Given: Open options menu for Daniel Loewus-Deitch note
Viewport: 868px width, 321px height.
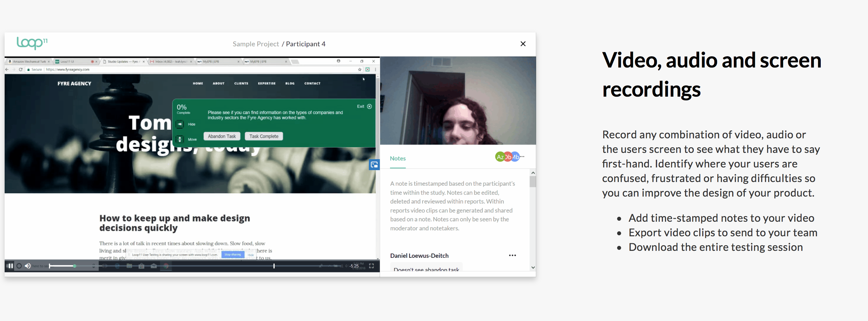Looking at the screenshot, I should pos(513,255).
